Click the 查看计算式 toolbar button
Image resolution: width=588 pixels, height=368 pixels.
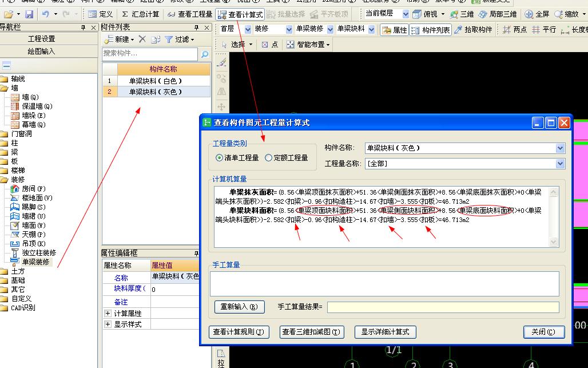coord(240,15)
